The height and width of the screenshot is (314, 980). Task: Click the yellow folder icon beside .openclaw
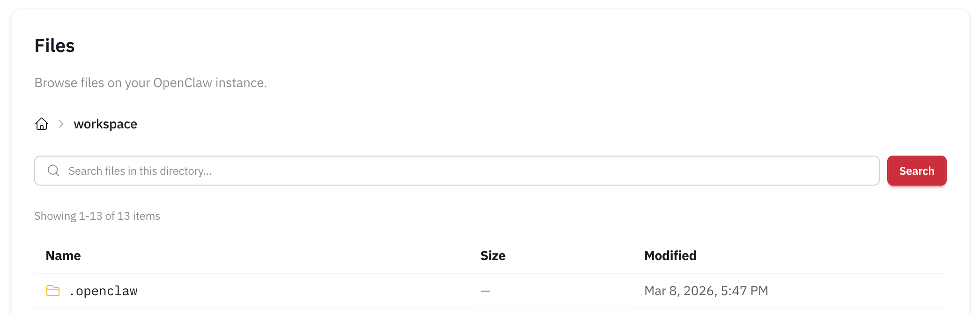[x=52, y=291]
